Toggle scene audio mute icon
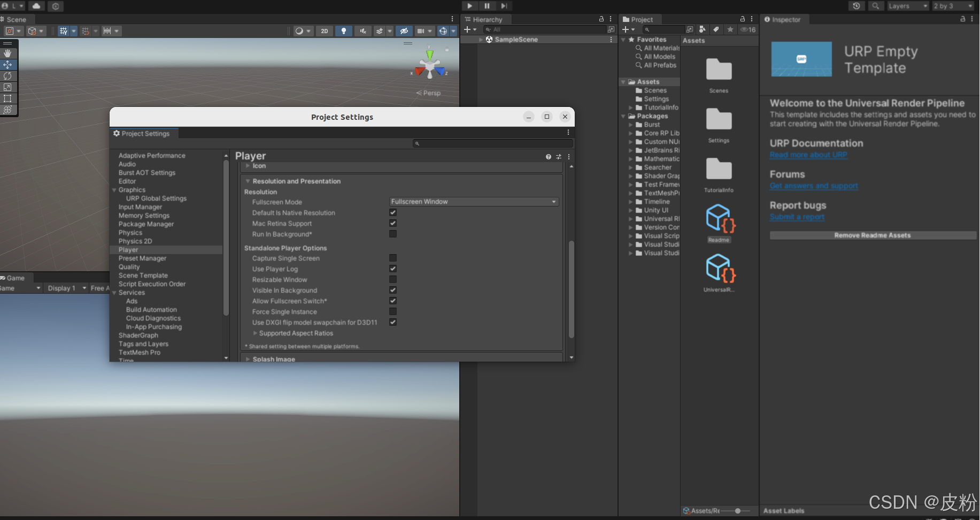 pyautogui.click(x=362, y=31)
